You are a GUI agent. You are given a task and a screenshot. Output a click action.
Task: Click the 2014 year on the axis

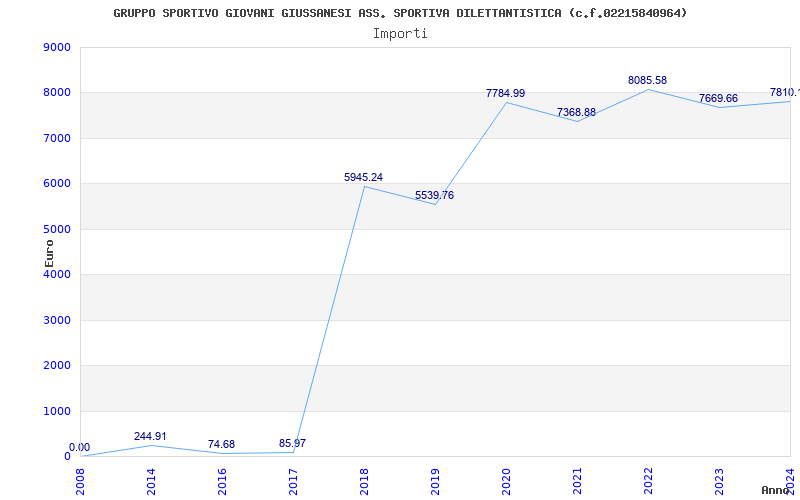click(151, 481)
